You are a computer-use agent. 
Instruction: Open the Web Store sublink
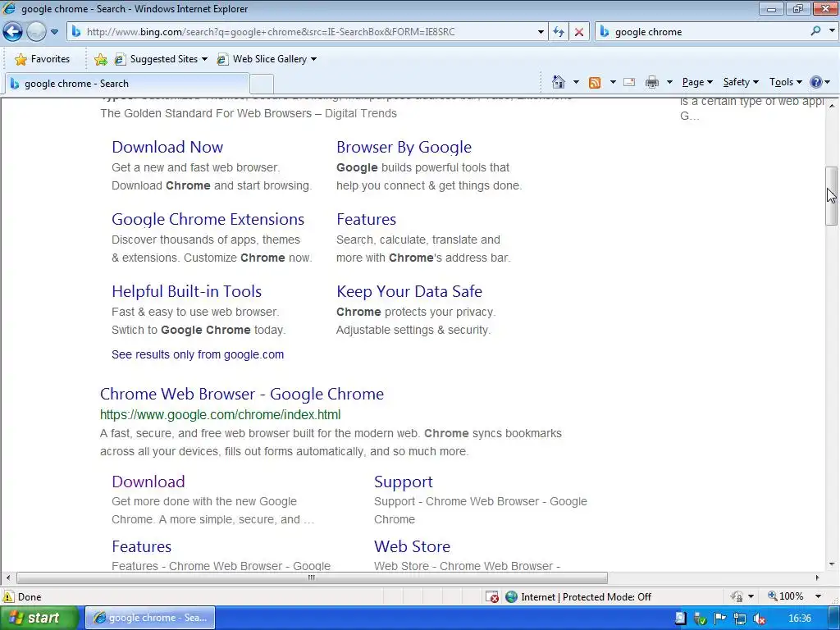tap(412, 546)
